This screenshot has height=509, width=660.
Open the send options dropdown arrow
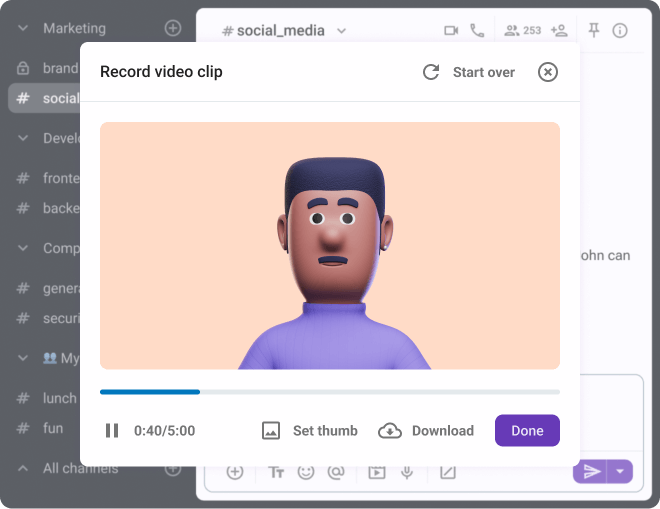[x=620, y=471]
